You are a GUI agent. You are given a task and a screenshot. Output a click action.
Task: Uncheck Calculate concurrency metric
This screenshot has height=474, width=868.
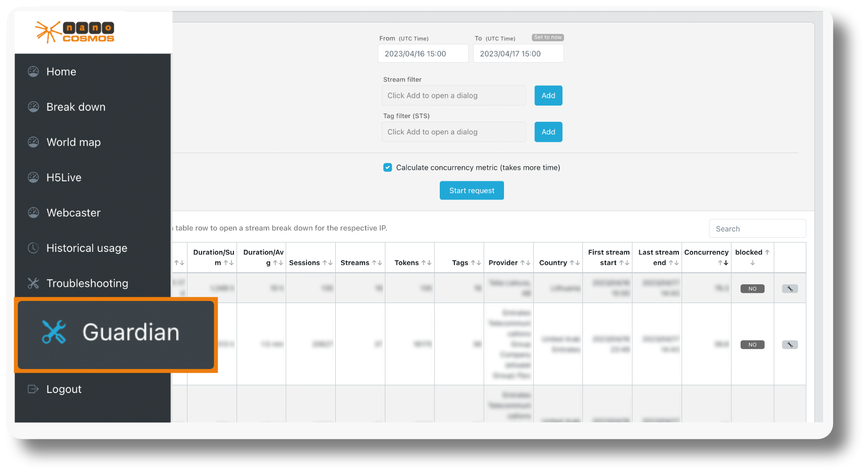point(388,167)
